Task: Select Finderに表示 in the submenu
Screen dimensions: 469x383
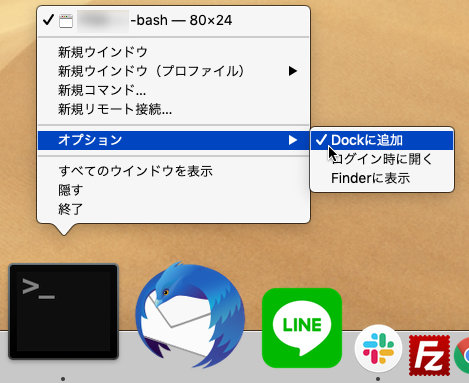Action: pyautogui.click(x=382, y=178)
